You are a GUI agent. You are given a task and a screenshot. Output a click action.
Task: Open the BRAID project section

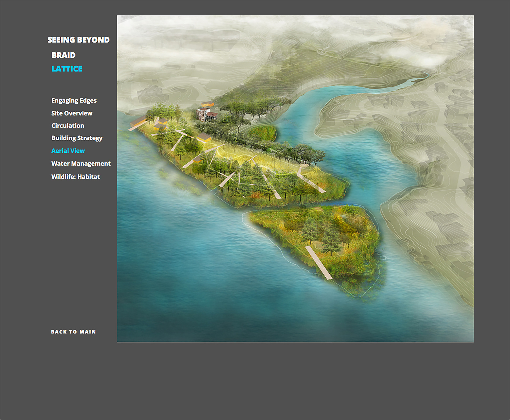[63, 55]
